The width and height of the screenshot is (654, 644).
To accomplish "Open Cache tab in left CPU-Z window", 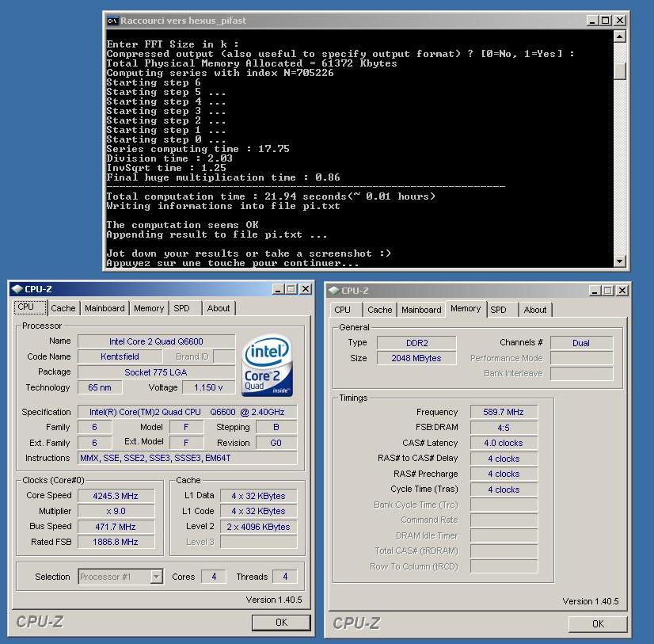I will (63, 308).
